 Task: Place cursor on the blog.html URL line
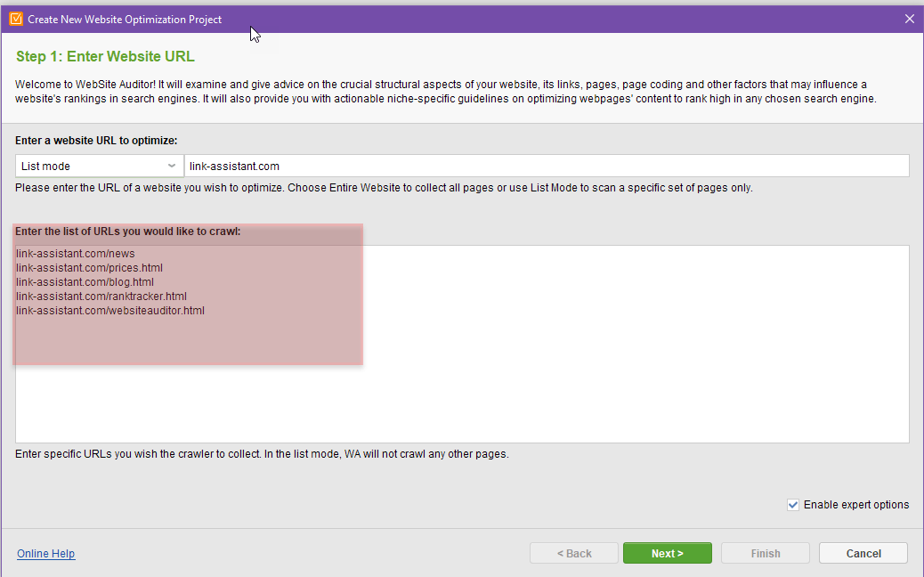[85, 281]
